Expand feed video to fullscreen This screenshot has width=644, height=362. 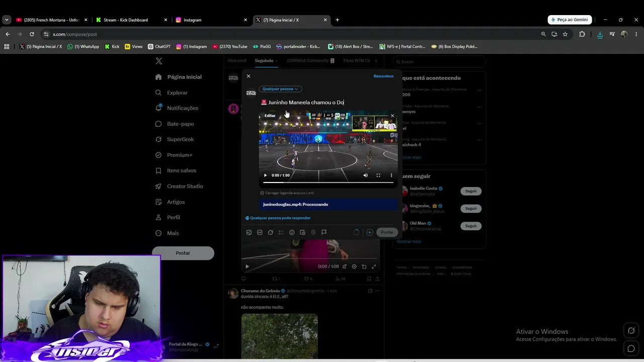(374, 266)
